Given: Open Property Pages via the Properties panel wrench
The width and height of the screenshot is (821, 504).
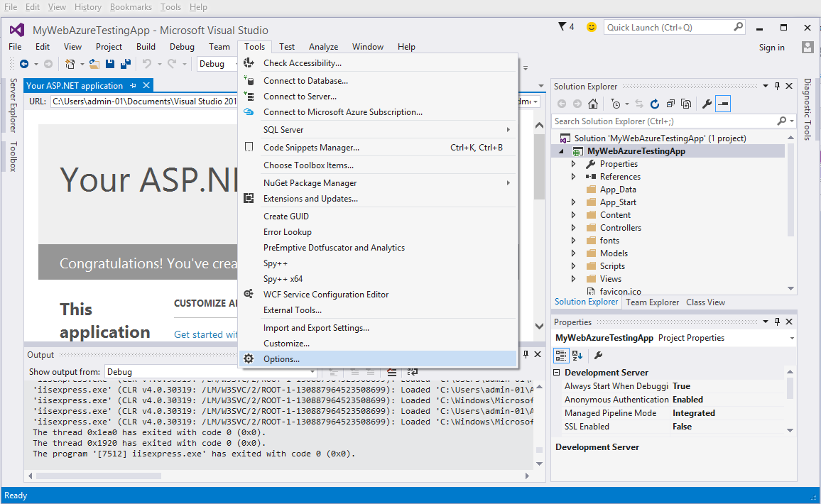Looking at the screenshot, I should (x=599, y=356).
